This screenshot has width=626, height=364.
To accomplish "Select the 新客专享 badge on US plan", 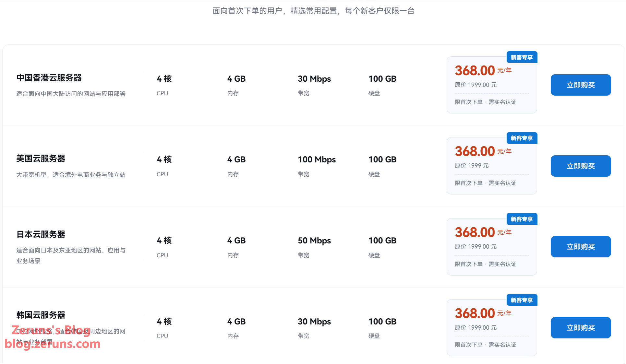I will click(522, 138).
